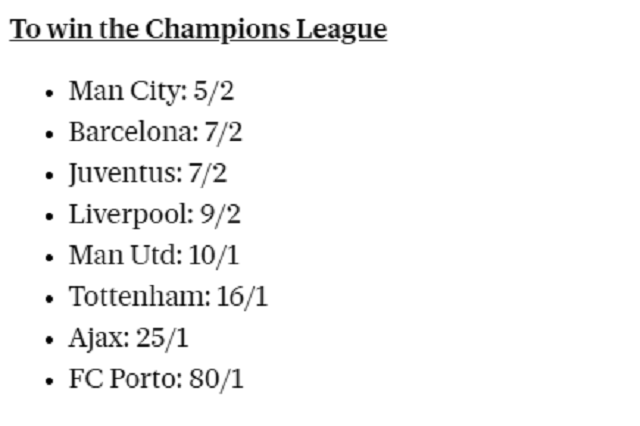Click the word 'Champions' in the heading
This screenshot has width=640, height=426.
point(218,30)
